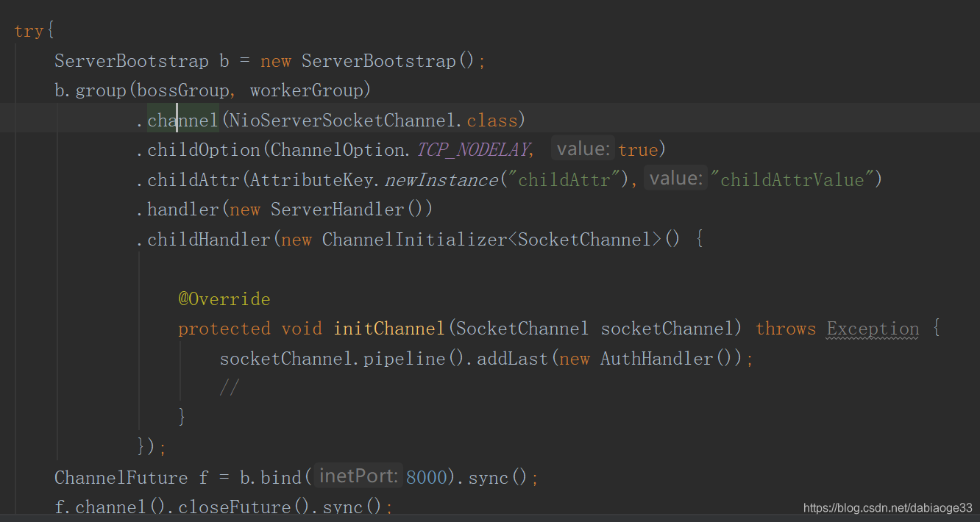Click the 'pipeline' method call
Image resolution: width=980 pixels, height=522 pixels.
(x=405, y=359)
